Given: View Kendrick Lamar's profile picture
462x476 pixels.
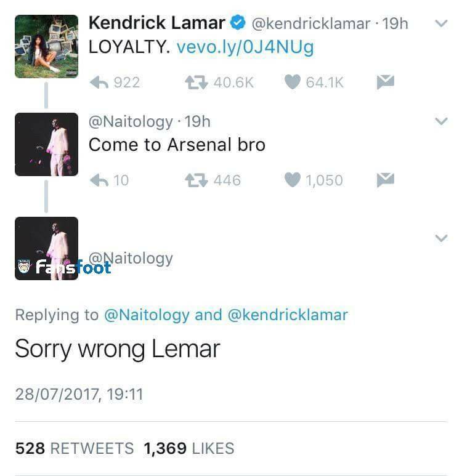Looking at the screenshot, I should point(46,46).
